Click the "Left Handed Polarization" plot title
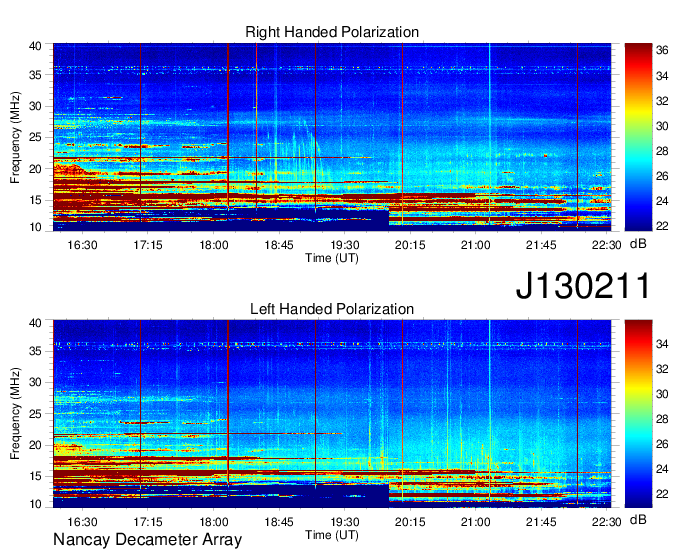 pyautogui.click(x=332, y=309)
